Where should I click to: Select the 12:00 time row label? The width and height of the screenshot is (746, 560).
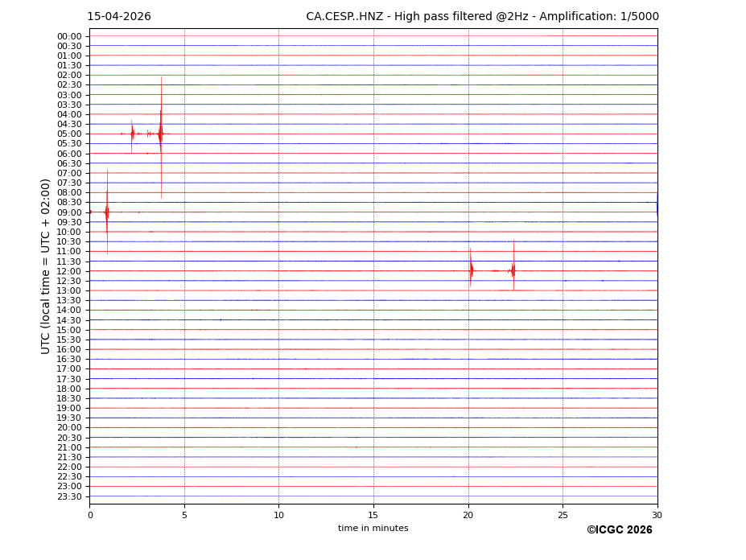(69, 271)
